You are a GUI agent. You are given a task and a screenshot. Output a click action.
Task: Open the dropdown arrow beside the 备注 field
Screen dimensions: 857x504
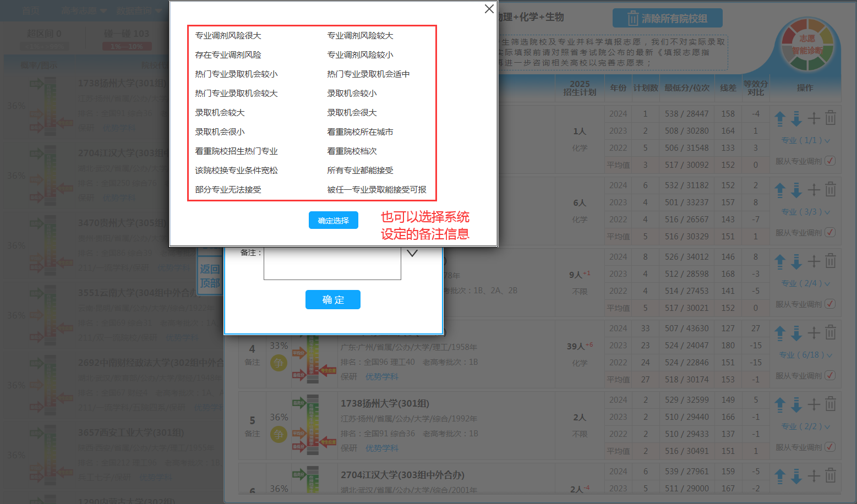(x=412, y=254)
